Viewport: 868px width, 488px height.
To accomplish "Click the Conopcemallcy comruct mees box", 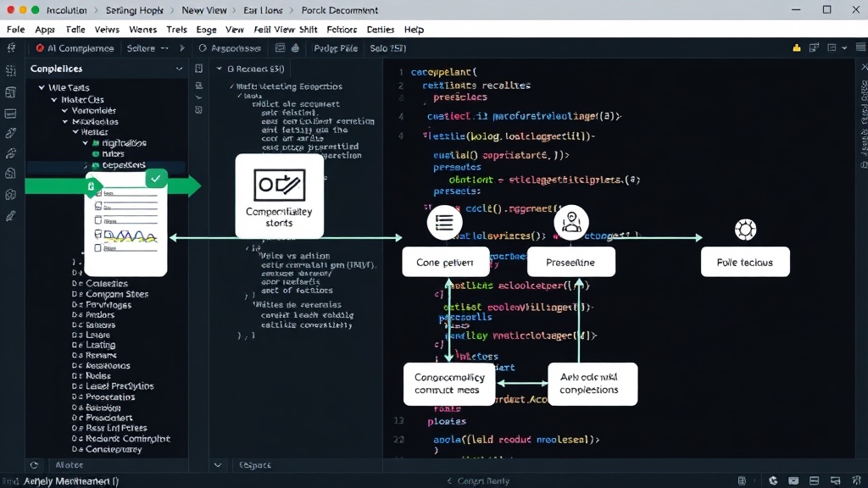I will [449, 384].
